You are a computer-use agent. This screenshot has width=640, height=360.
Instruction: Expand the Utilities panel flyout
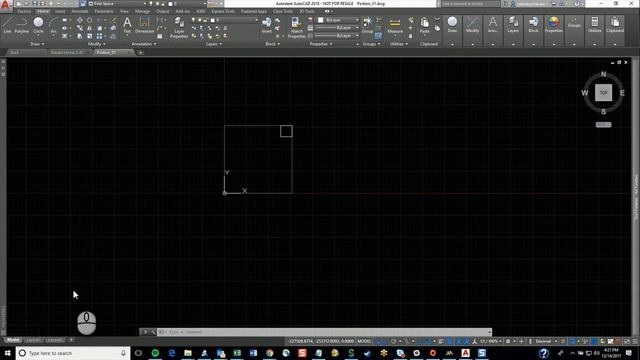tap(399, 44)
